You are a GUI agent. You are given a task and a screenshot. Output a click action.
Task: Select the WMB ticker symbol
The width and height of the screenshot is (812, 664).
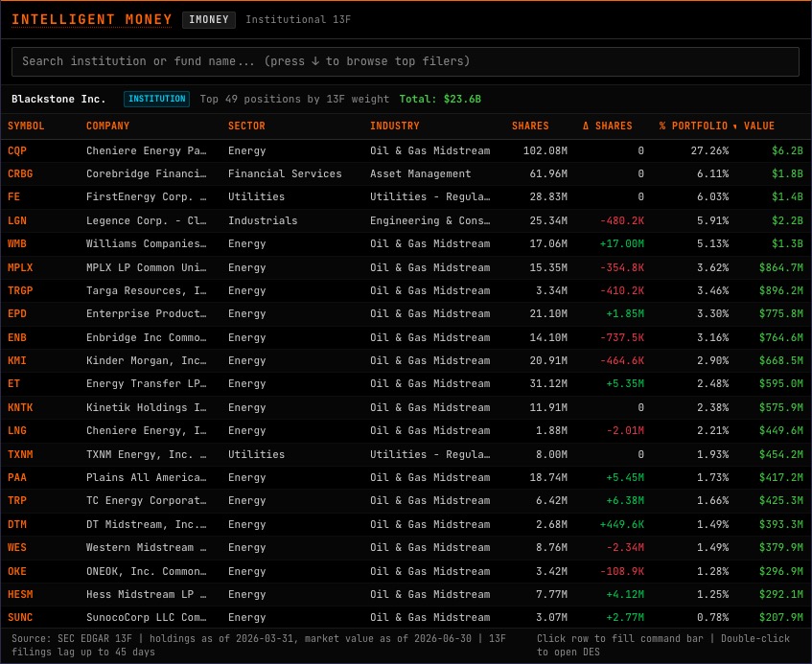point(17,243)
